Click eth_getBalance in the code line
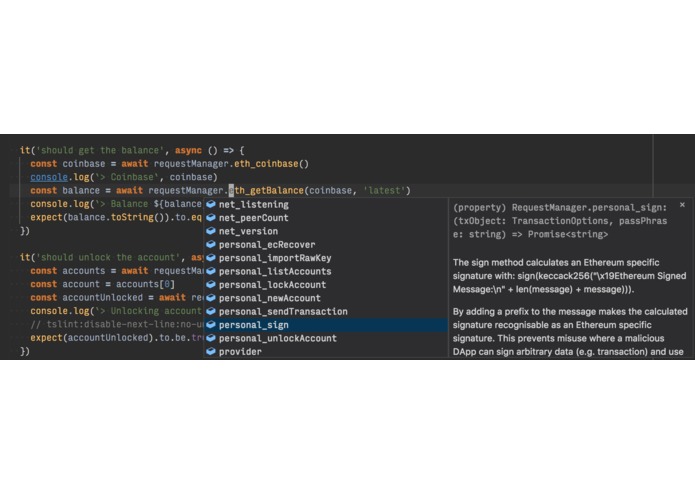695x494 pixels. tap(266, 191)
